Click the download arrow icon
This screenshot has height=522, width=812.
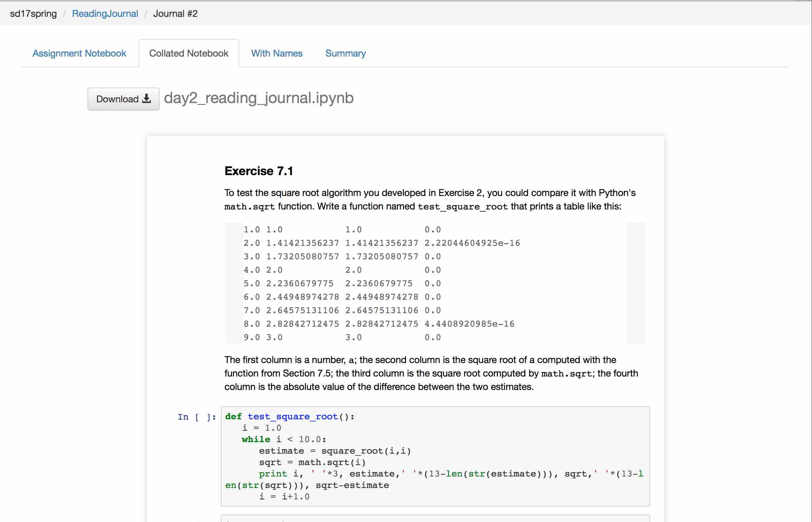pos(146,99)
